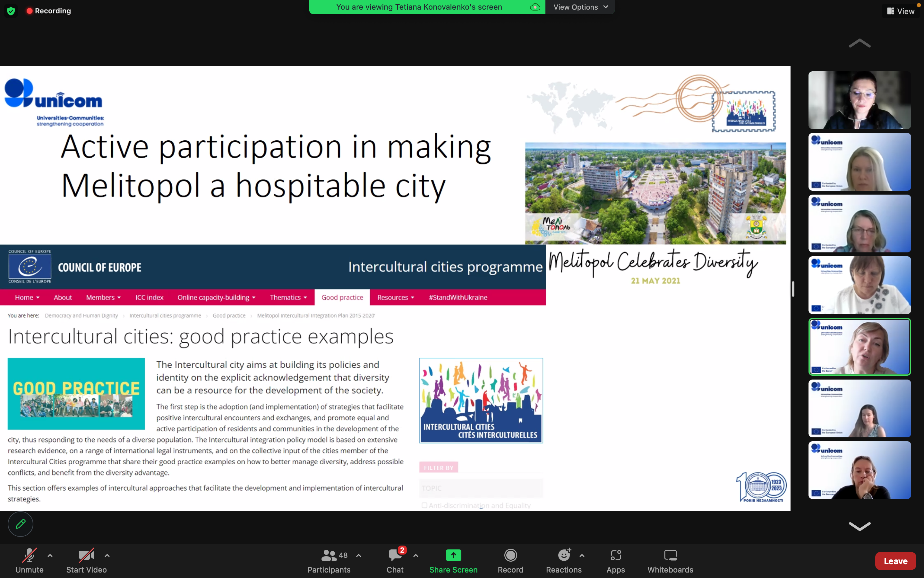This screenshot has height=578, width=924.
Task: Select the Good practice tab
Action: coord(342,297)
